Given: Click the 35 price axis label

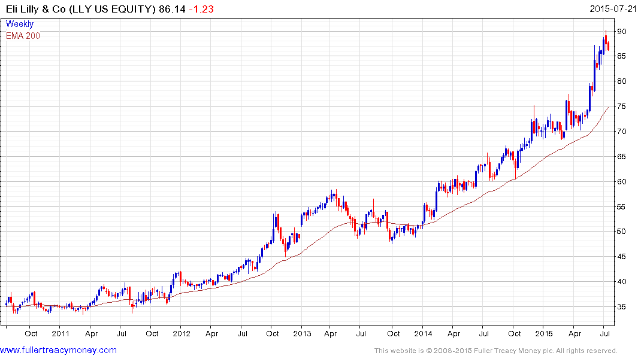Looking at the screenshot, I should (x=621, y=306).
